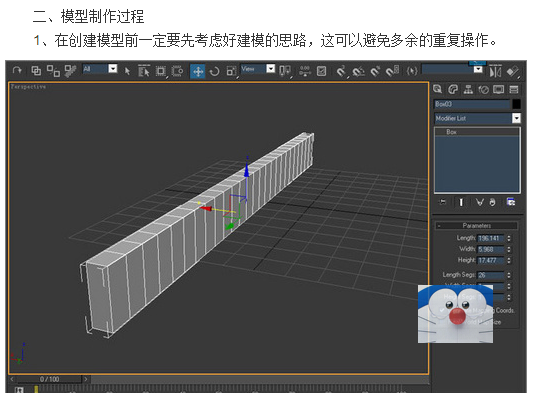Click the Box03 object name field
Image resolution: width=543 pixels, height=393 pixels.
pos(472,104)
